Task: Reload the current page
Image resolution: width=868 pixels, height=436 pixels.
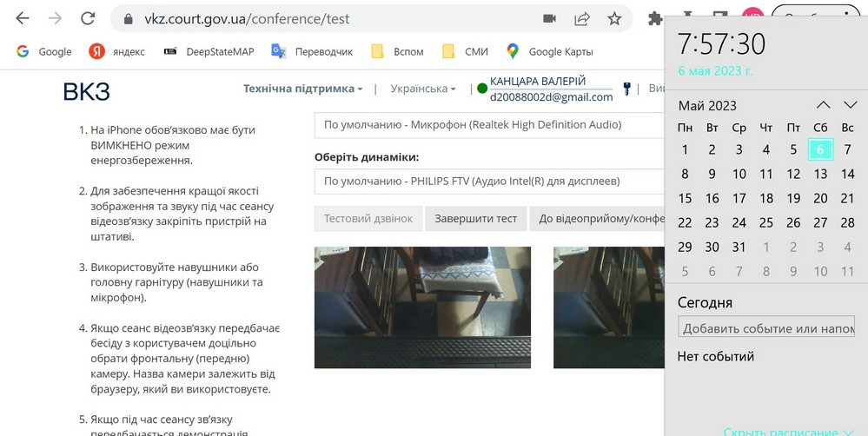Action: point(88,18)
